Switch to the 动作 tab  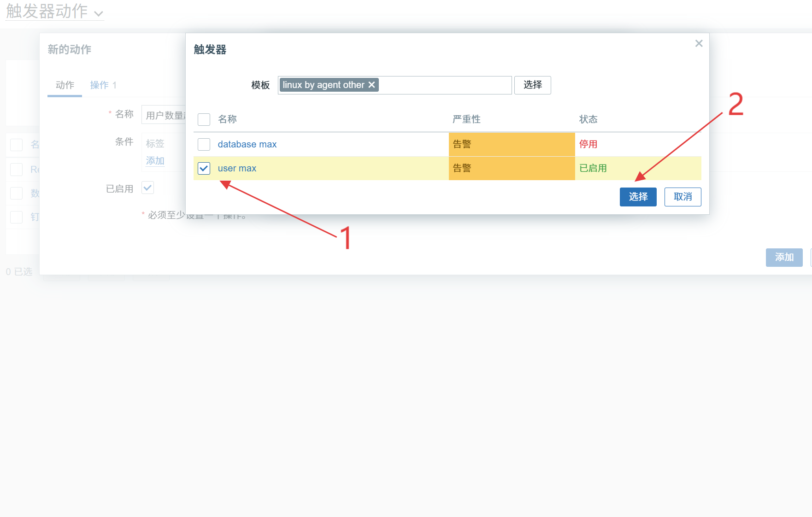pos(65,85)
